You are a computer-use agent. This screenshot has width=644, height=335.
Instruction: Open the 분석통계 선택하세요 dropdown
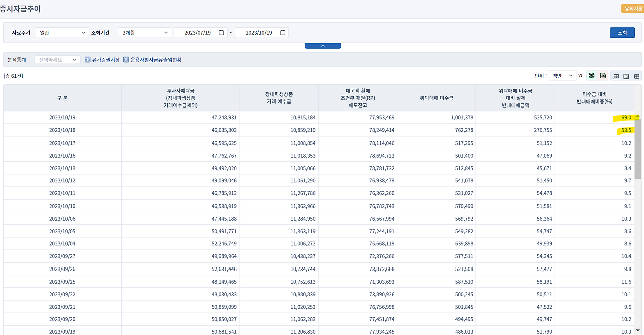click(57, 60)
